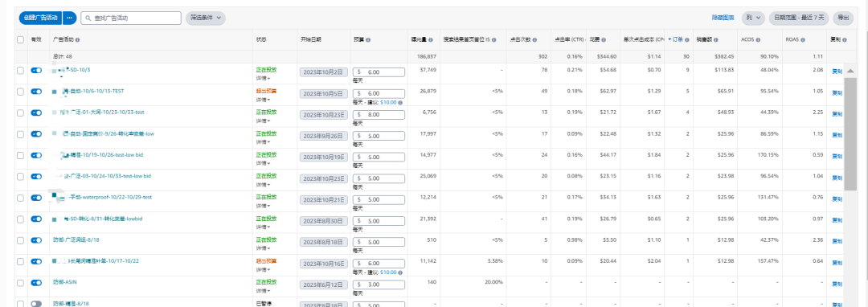Click info icon next to 10/6-10/13-TEST suggested $10.00

[x=400, y=102]
